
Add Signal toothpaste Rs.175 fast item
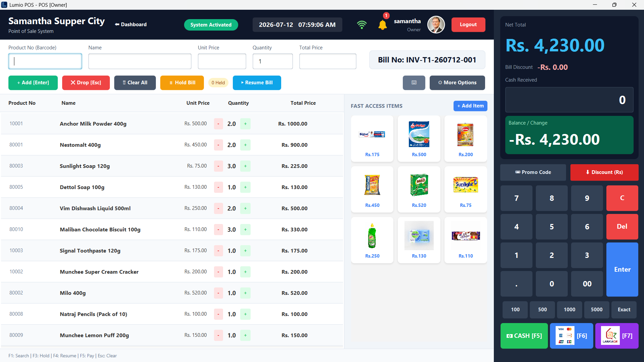[x=372, y=138]
